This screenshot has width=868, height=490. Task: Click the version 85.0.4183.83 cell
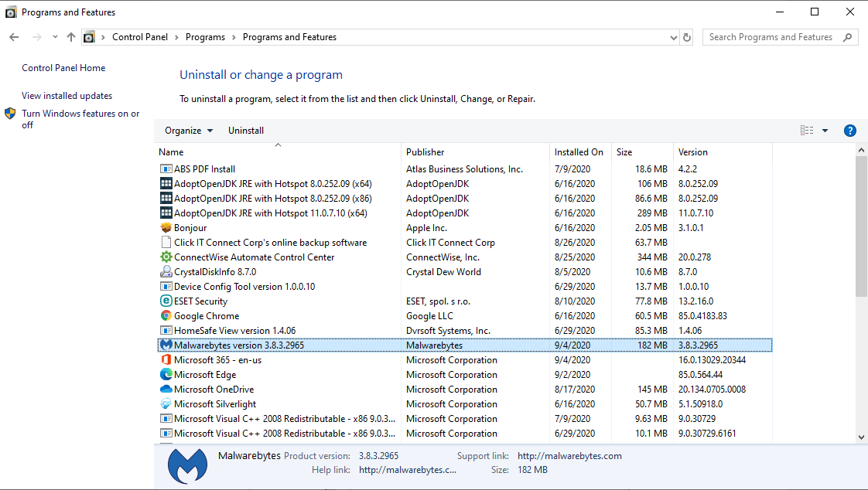pyautogui.click(x=702, y=315)
